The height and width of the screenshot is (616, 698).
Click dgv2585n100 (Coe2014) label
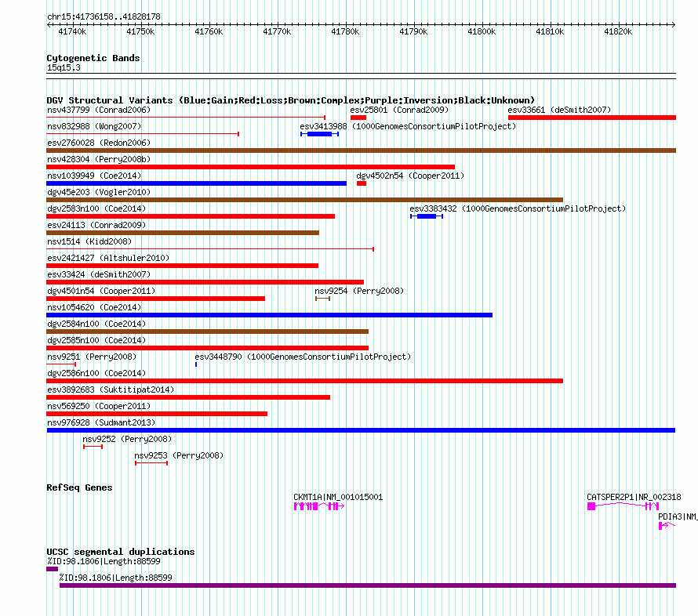coord(96,340)
